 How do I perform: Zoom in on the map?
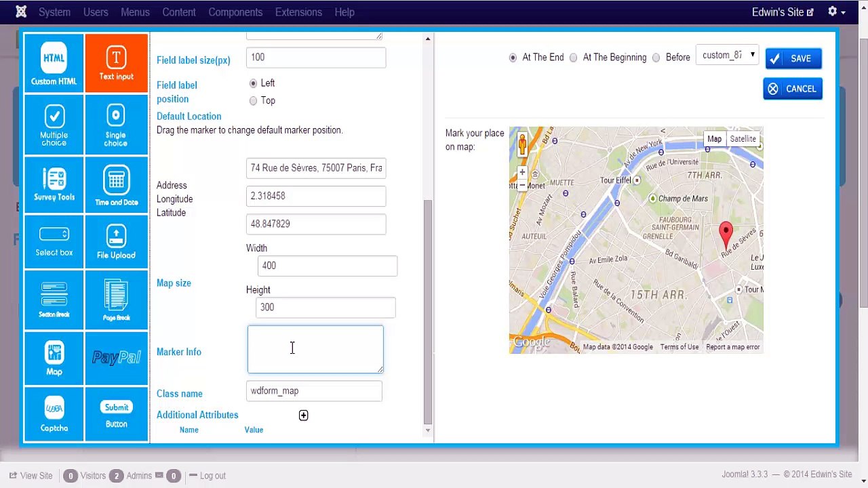[522, 172]
